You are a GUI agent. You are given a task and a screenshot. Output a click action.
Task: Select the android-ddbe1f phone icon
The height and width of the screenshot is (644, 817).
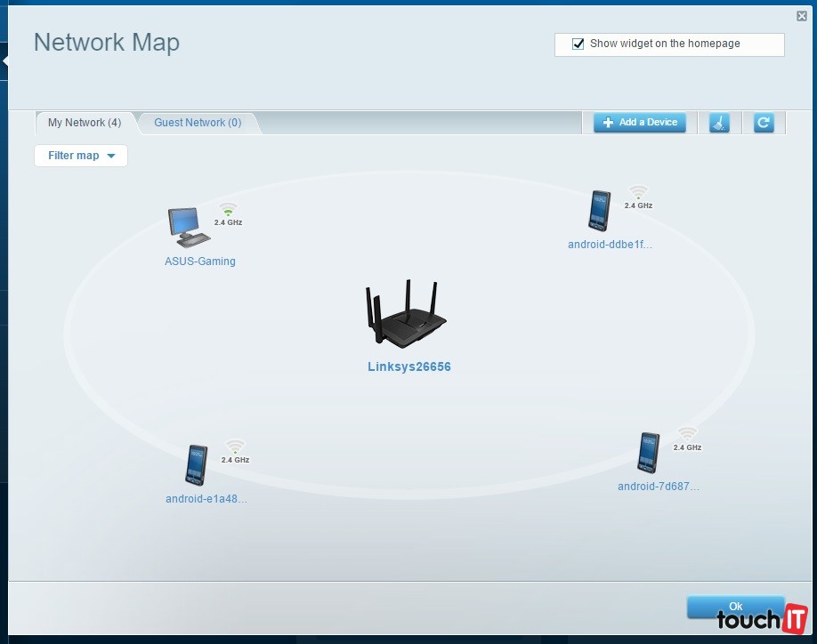(x=600, y=211)
